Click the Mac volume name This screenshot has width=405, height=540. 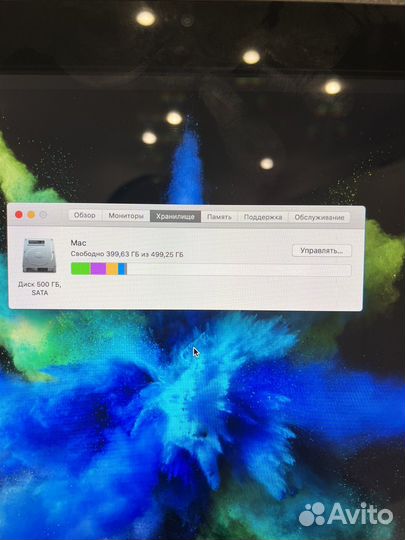pyautogui.click(x=78, y=243)
